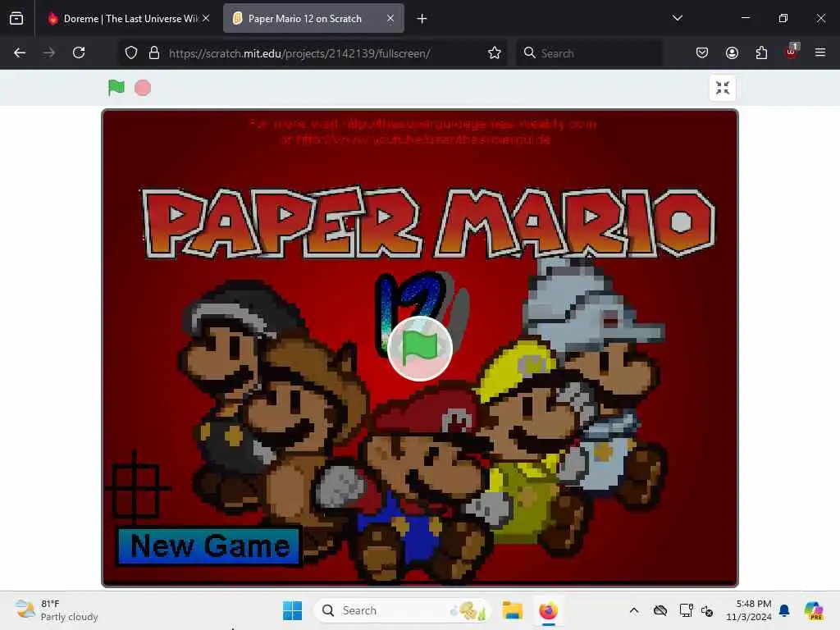This screenshot has height=630, width=840.
Task: Bookmark this page with the star
Action: tap(495, 52)
